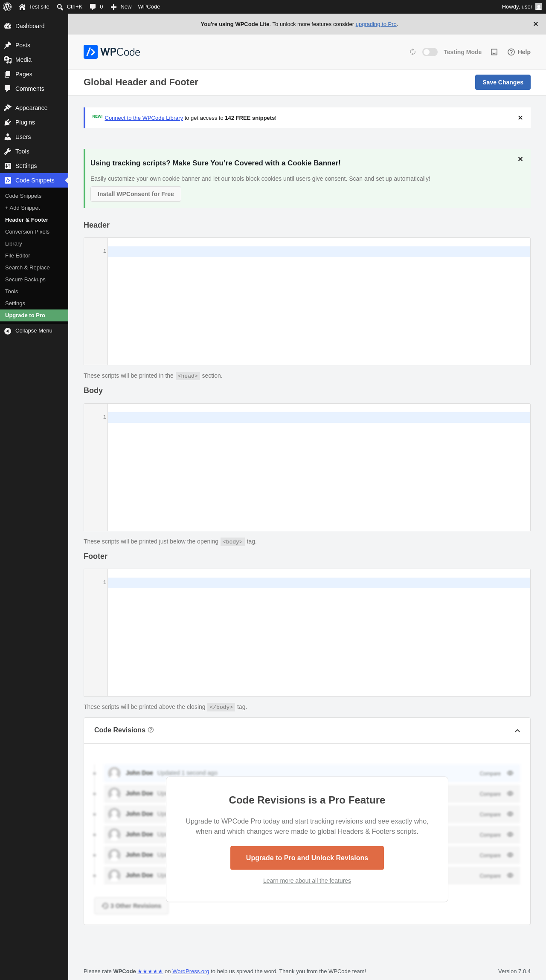Image resolution: width=546 pixels, height=980 pixels.
Task: Click Upgrade to Pro and Unlock Revisions
Action: click(x=307, y=858)
